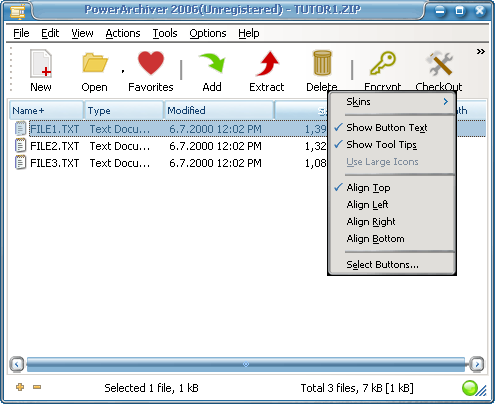Screen dimensions: 495x404
Task: Click the yellow minus icon in status bar
Action: tap(37, 387)
